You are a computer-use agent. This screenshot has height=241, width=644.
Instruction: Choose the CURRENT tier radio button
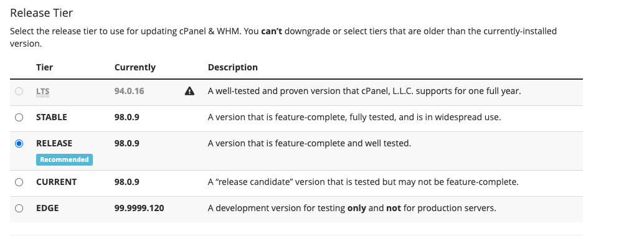19,182
